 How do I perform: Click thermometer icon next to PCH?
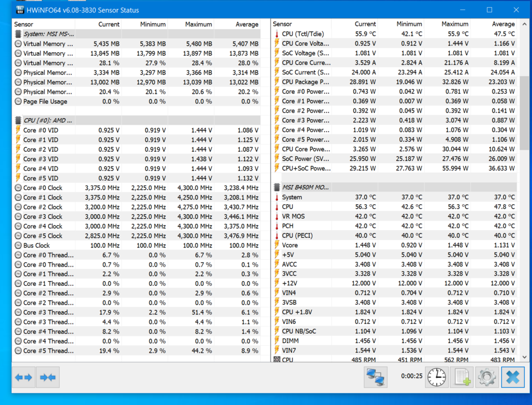point(277,226)
